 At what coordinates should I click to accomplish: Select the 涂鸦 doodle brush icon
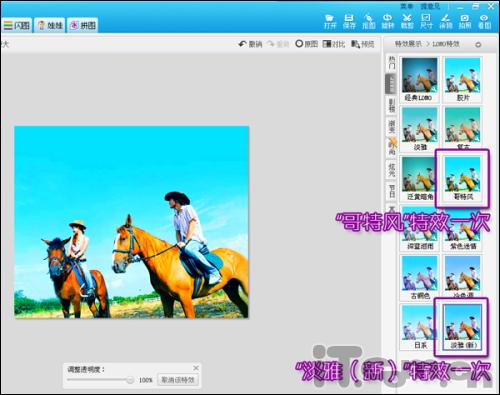(445, 21)
